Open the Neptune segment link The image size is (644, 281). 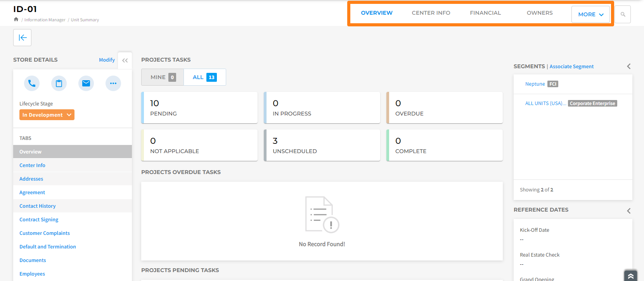coord(535,84)
